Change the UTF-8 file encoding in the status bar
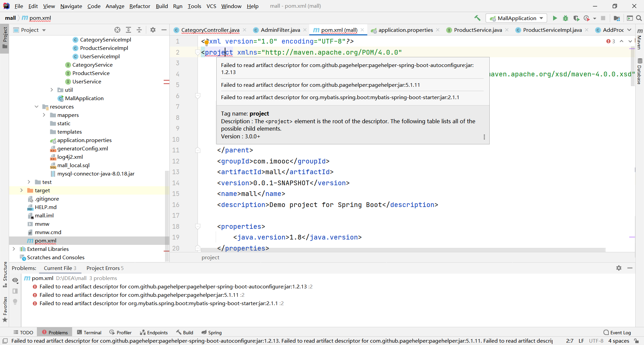This screenshot has width=644, height=345. pyautogui.click(x=596, y=341)
